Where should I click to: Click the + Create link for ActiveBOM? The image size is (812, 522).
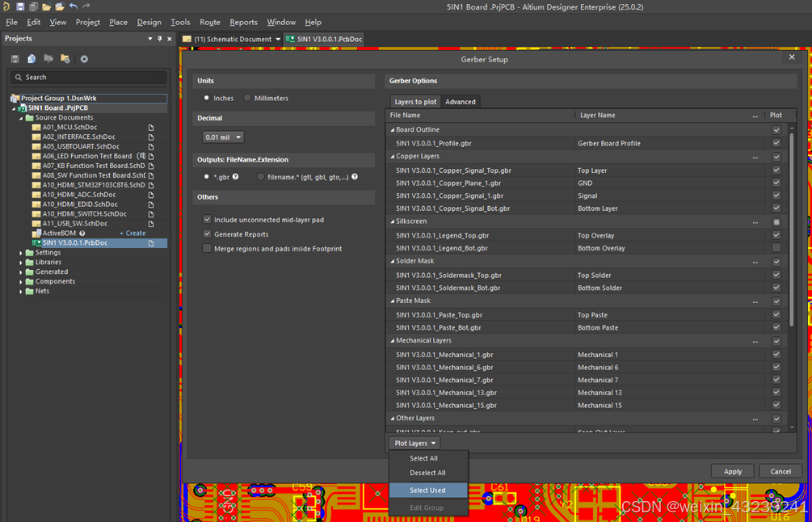click(133, 234)
